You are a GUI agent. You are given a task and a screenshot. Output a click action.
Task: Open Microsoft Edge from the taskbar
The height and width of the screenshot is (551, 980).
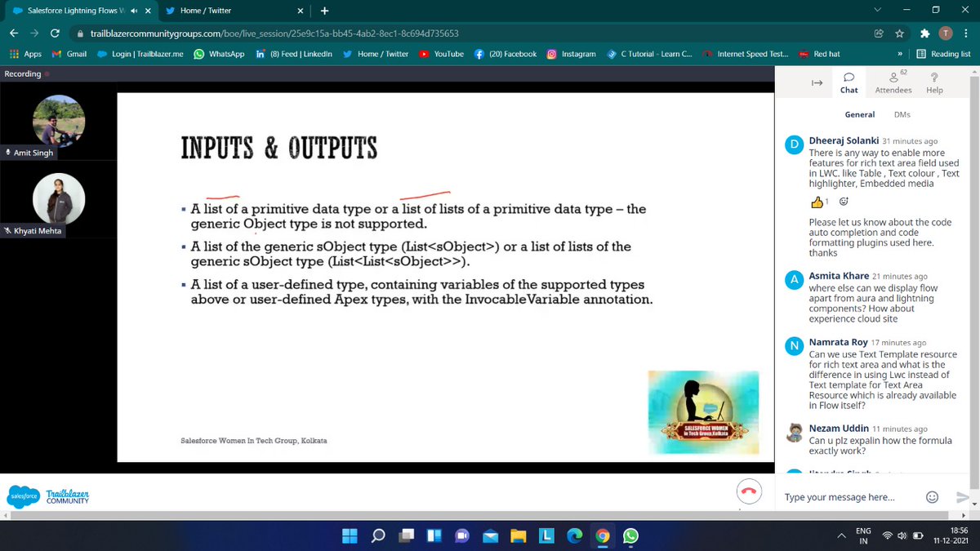coord(574,535)
